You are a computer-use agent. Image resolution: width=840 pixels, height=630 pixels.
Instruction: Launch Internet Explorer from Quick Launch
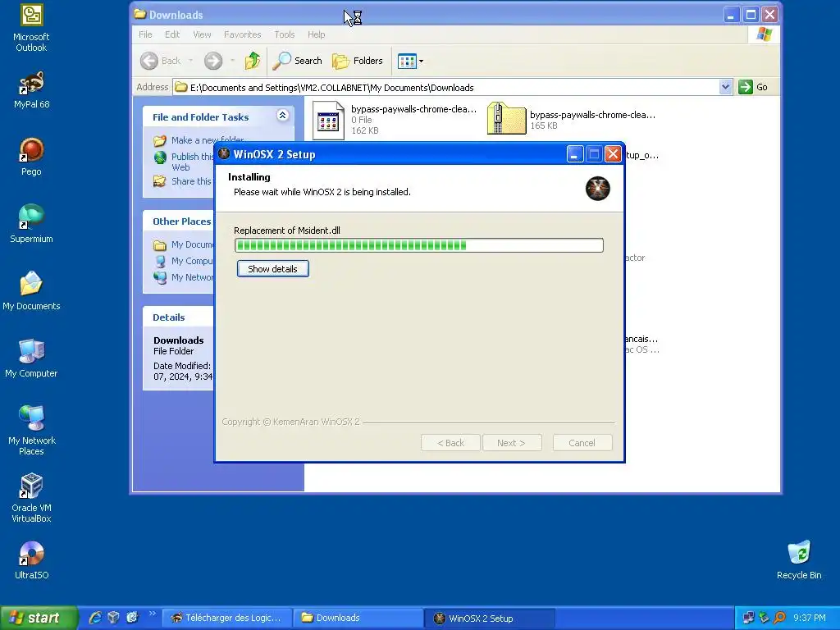(95, 618)
